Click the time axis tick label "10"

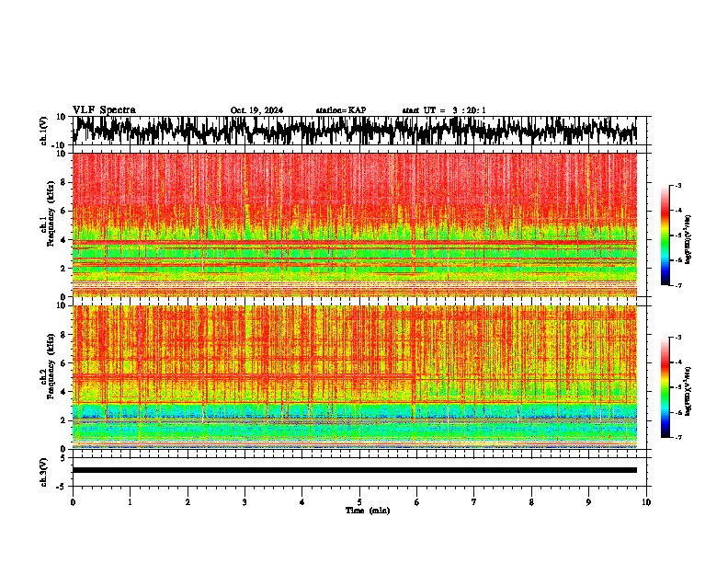[x=646, y=502]
